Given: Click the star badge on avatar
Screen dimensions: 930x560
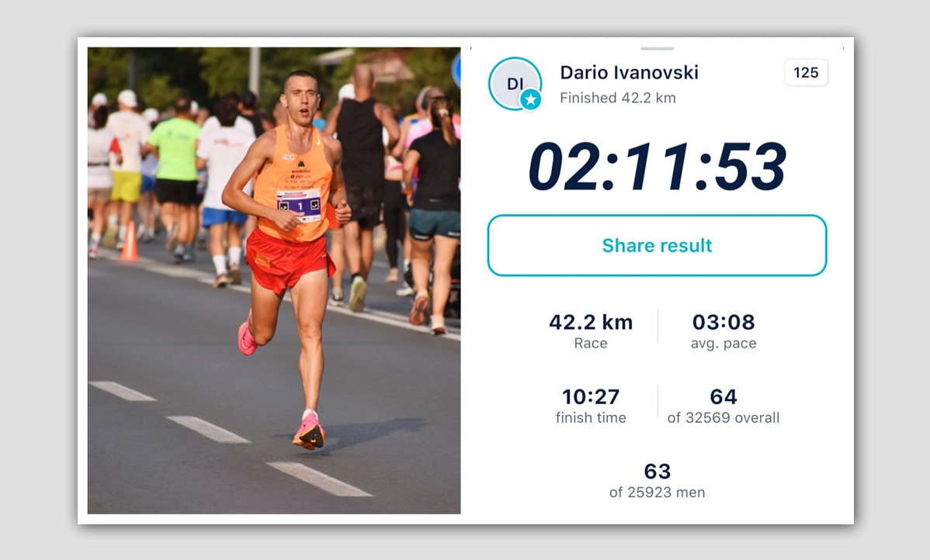Looking at the screenshot, I should pyautogui.click(x=531, y=99).
